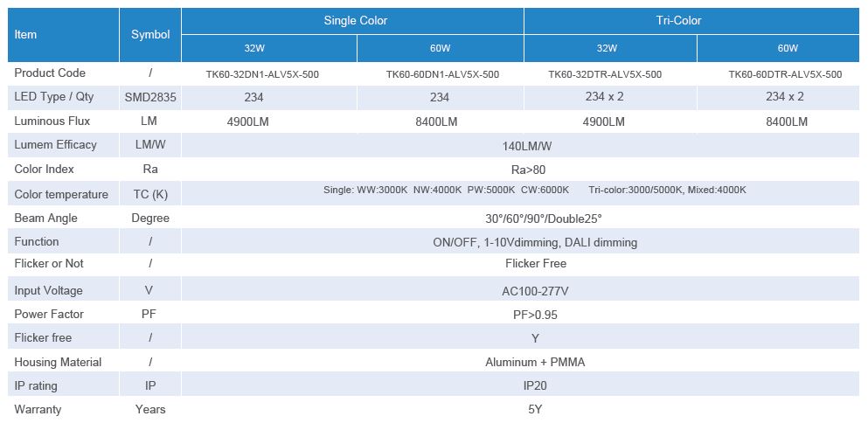Click product code TK60-32DN1-ALV5X-500
The width and height of the screenshot is (868, 430).
click(264, 74)
